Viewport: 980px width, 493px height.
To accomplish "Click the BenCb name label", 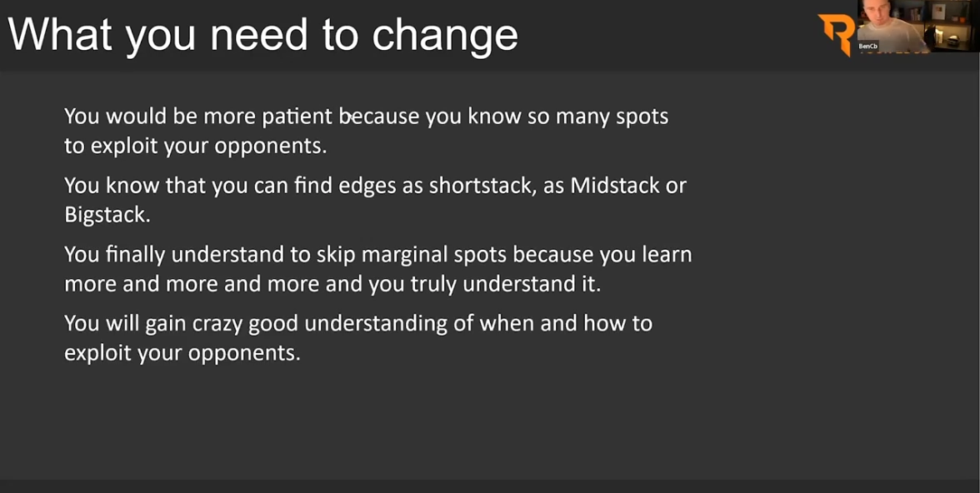I will (868, 47).
